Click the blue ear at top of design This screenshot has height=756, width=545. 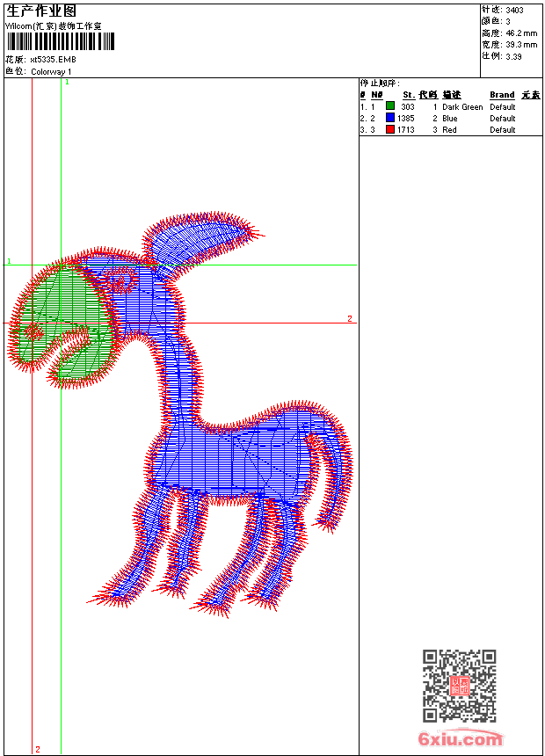coord(198,239)
